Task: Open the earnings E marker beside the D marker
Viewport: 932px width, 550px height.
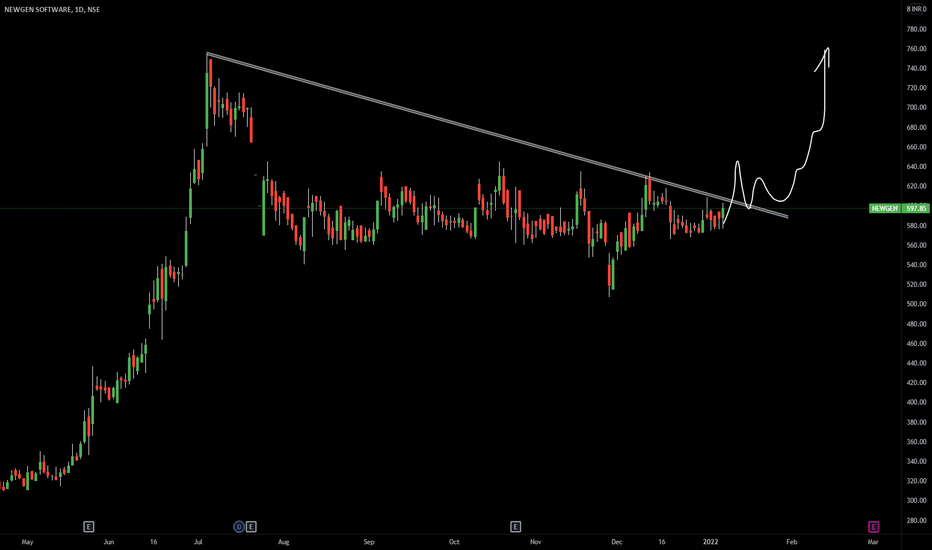Action: pos(251,526)
